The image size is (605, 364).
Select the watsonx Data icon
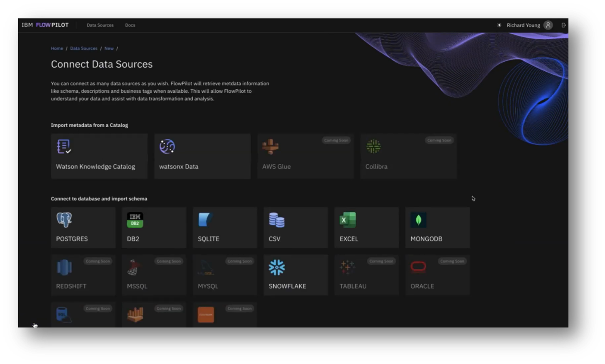[x=167, y=146]
